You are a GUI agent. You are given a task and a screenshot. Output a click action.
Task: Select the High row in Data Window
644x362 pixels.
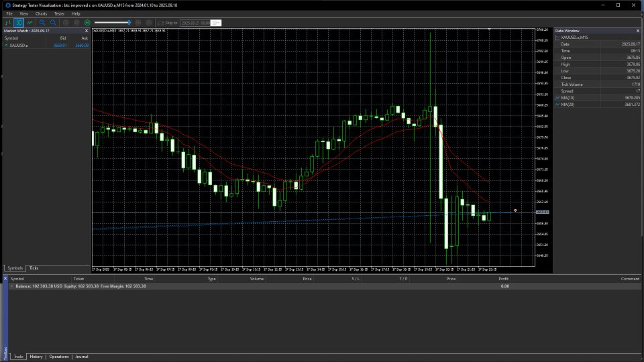pos(598,64)
